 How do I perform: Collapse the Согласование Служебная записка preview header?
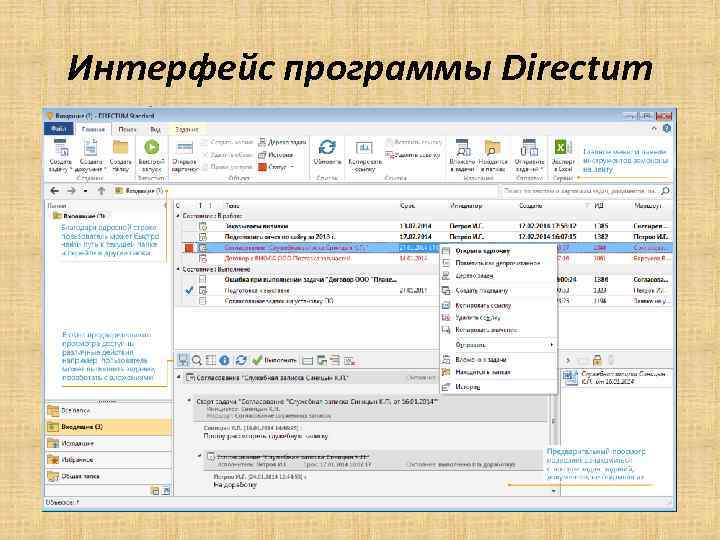(x=179, y=377)
